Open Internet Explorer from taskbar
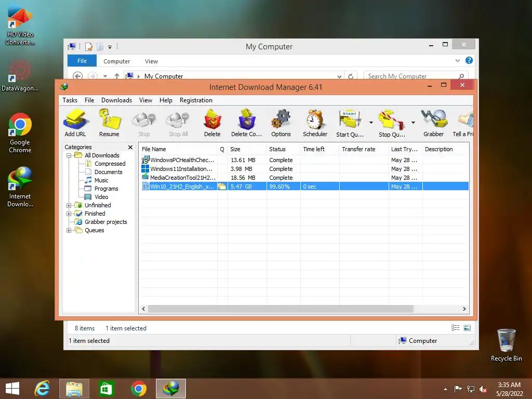The image size is (532, 399). 42,389
